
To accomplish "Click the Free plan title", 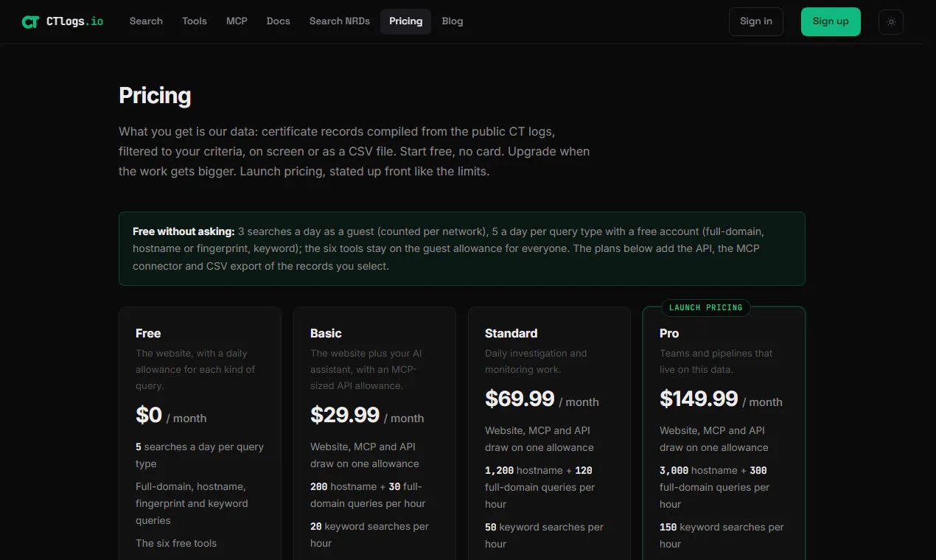I will point(148,333).
